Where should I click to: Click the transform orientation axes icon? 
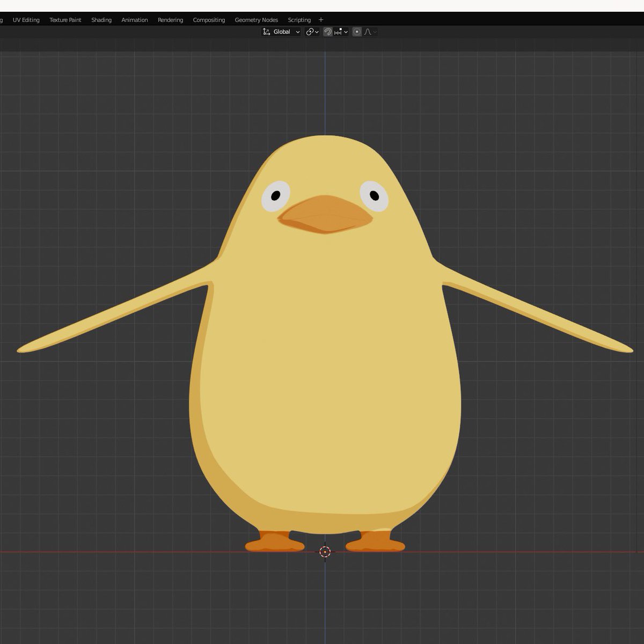pos(267,32)
